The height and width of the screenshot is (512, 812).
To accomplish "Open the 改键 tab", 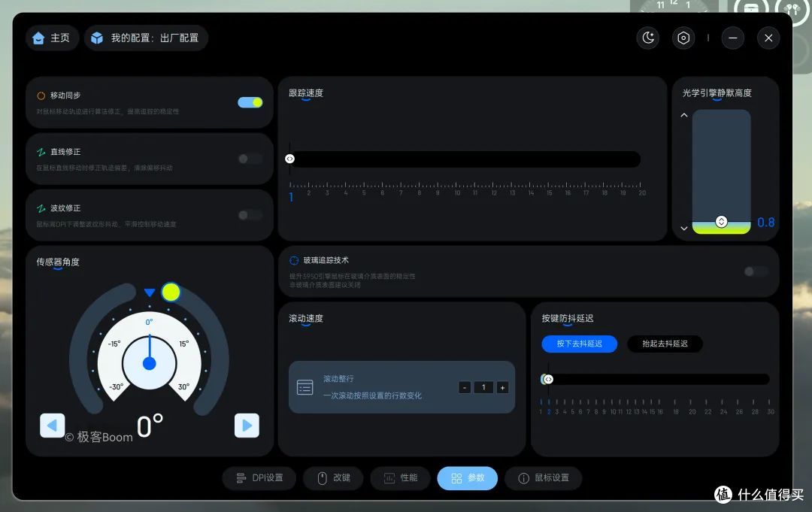I will point(334,478).
